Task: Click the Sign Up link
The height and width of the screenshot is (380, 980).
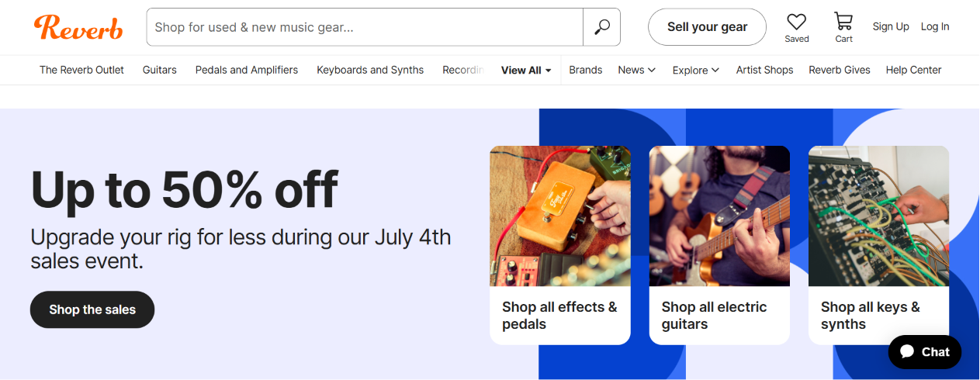Action: click(x=891, y=26)
